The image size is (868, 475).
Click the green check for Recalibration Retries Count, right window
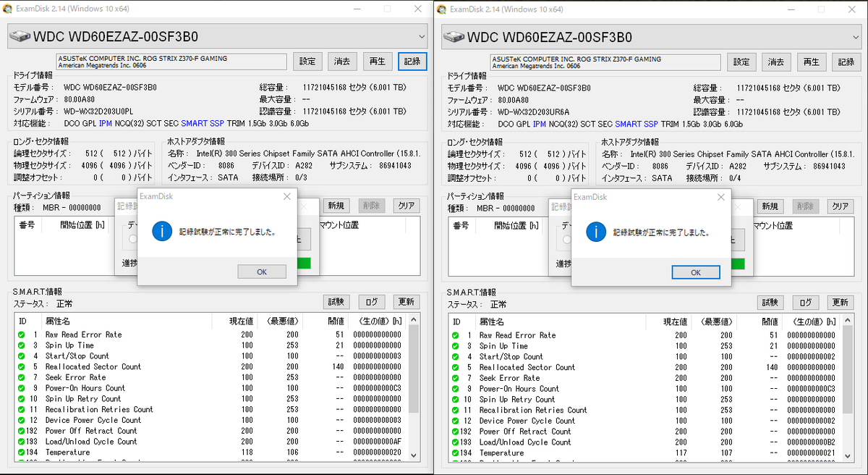pyautogui.click(x=456, y=410)
